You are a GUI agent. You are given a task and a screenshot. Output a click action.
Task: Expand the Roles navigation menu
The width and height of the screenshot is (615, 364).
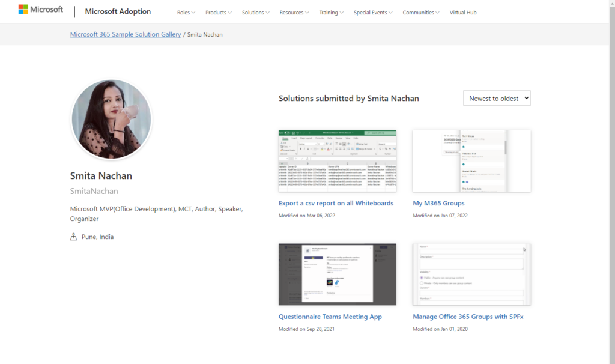pyautogui.click(x=186, y=12)
